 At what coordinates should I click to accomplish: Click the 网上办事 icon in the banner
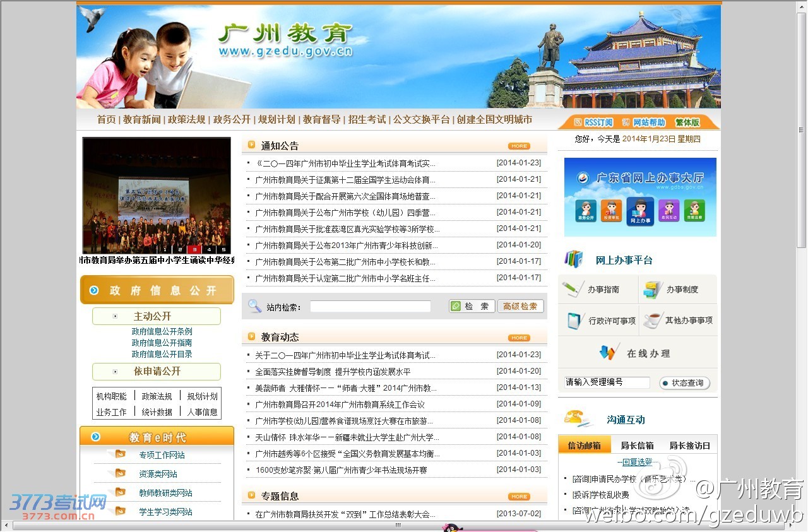point(640,211)
